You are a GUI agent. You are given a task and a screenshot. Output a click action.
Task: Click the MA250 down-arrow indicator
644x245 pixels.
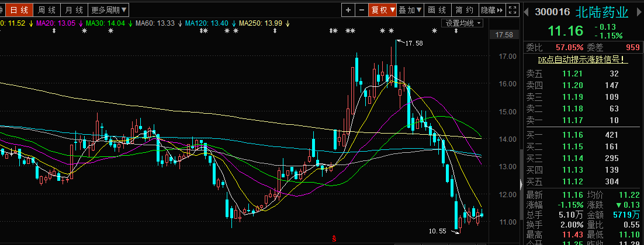288,23
